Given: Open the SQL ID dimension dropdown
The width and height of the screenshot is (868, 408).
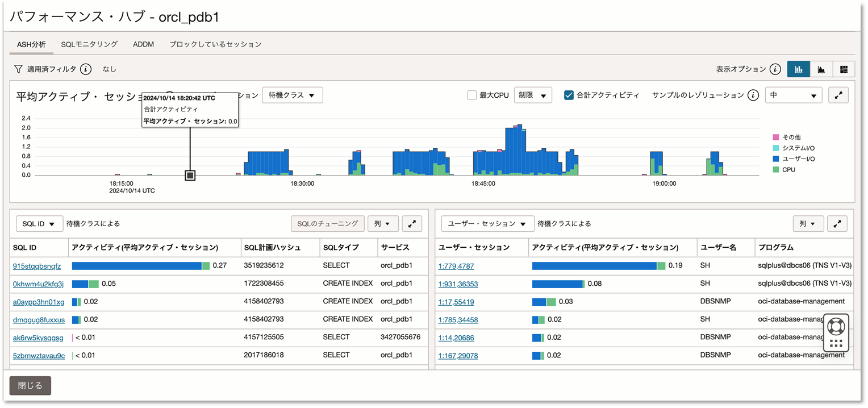Looking at the screenshot, I should coord(39,224).
